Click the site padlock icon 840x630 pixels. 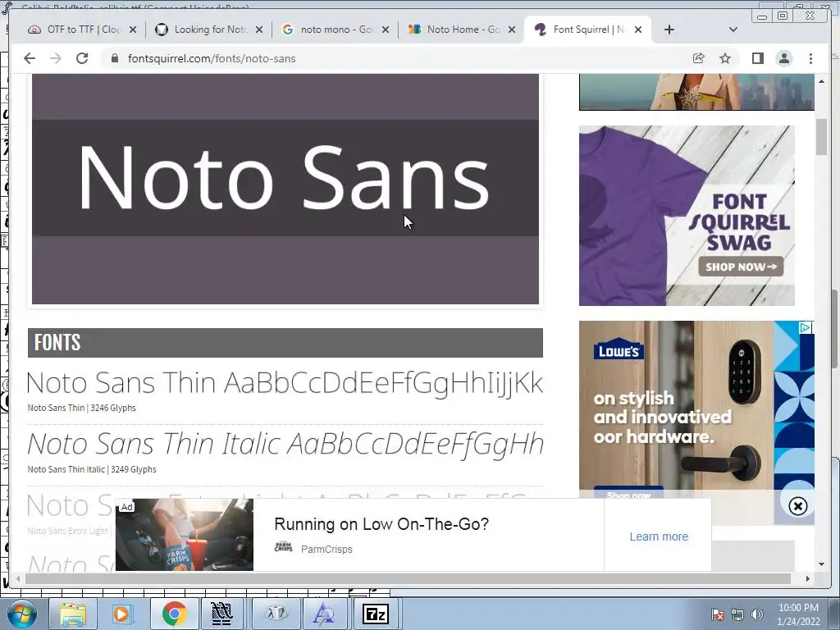point(114,58)
